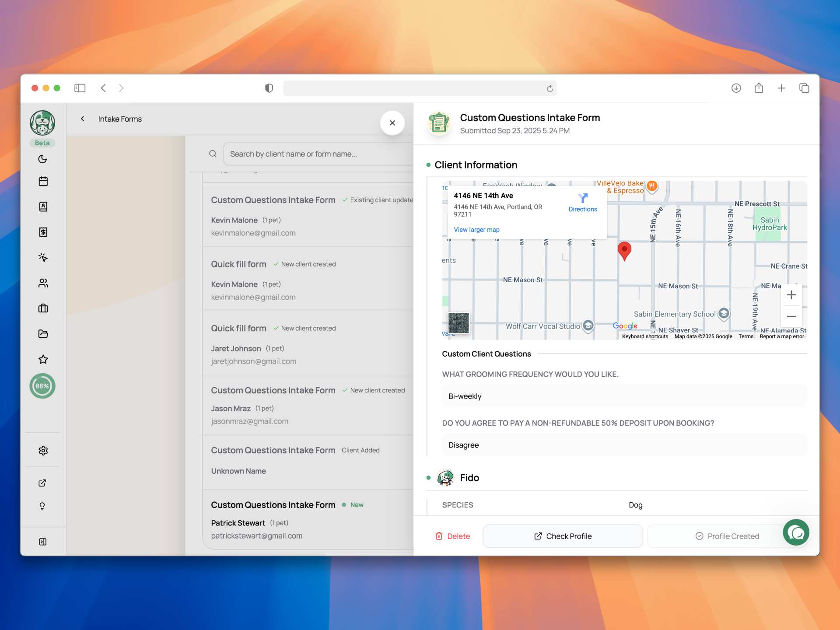This screenshot has width=840, height=630.
Task: Open the green chat support bubble
Action: 796,532
